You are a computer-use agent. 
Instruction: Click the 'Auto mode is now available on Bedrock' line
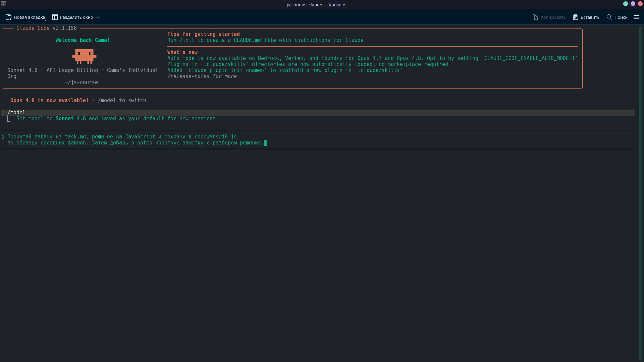point(372,58)
